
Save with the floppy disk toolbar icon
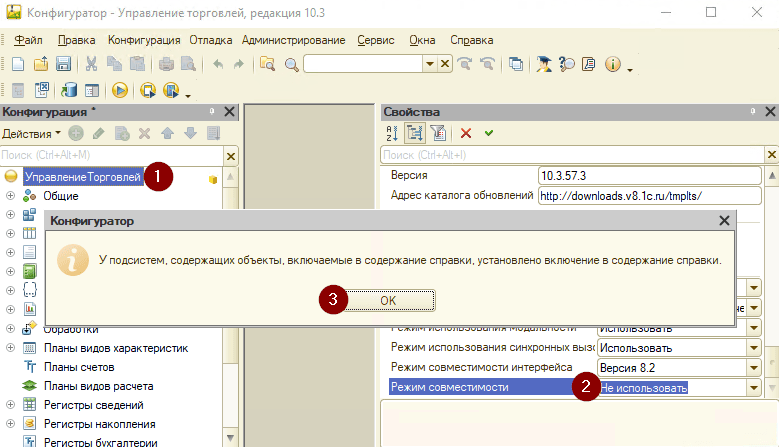click(x=64, y=64)
